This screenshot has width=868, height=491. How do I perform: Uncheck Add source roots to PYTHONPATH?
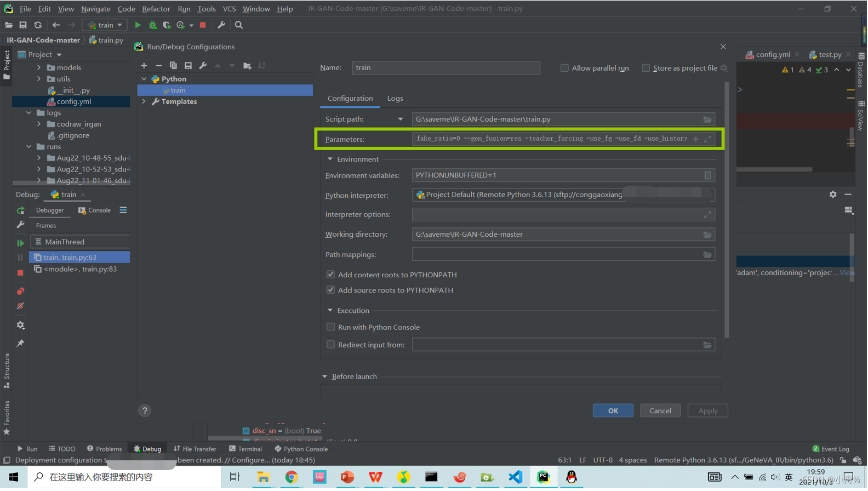point(330,290)
